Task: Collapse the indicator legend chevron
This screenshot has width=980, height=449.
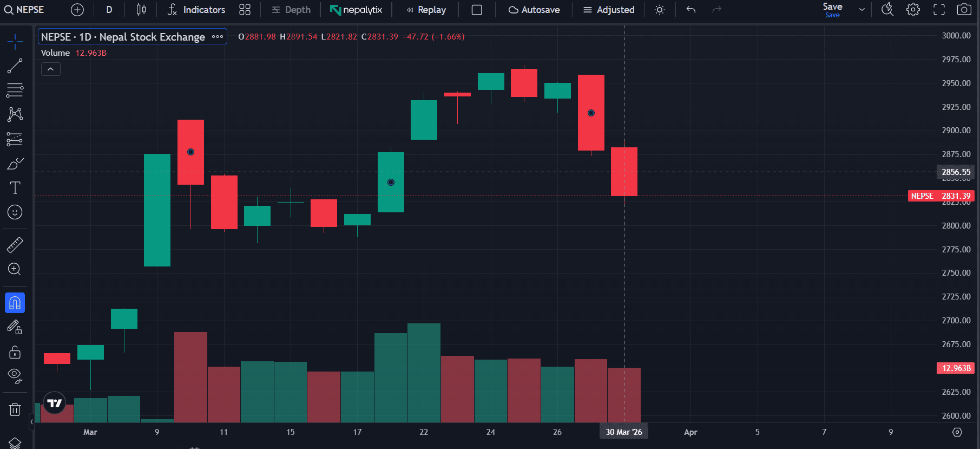Action: [x=50, y=69]
